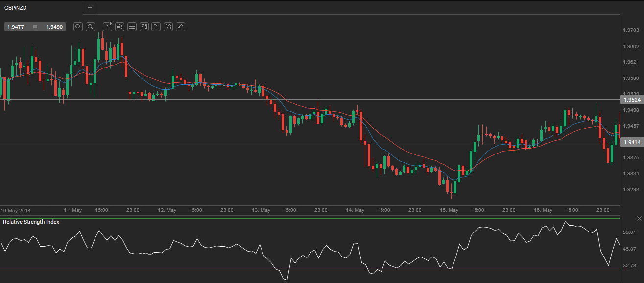Open the candlestick chart type selector
This screenshot has height=283, width=644.
[x=120, y=27]
